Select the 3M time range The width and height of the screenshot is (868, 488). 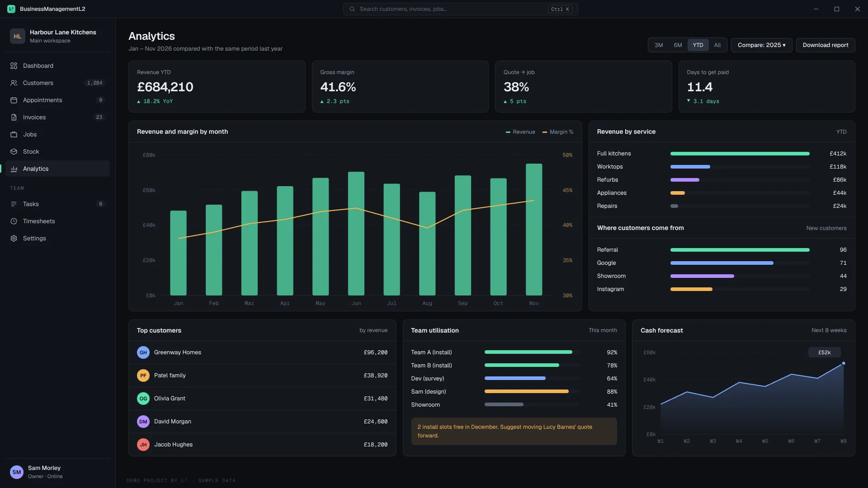coord(659,45)
